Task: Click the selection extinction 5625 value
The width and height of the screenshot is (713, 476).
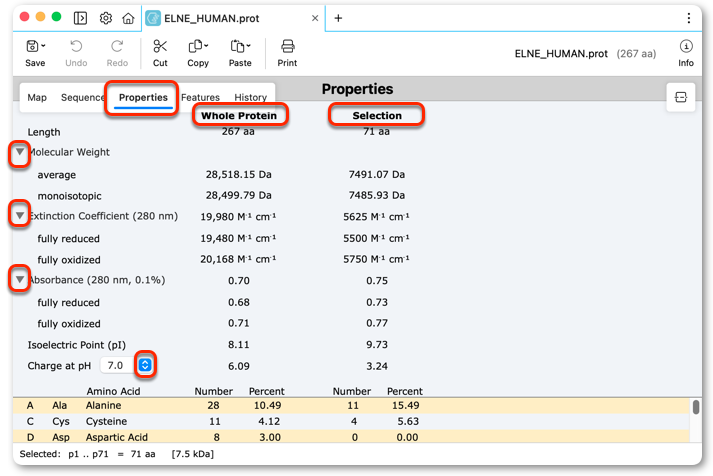Action: point(376,216)
